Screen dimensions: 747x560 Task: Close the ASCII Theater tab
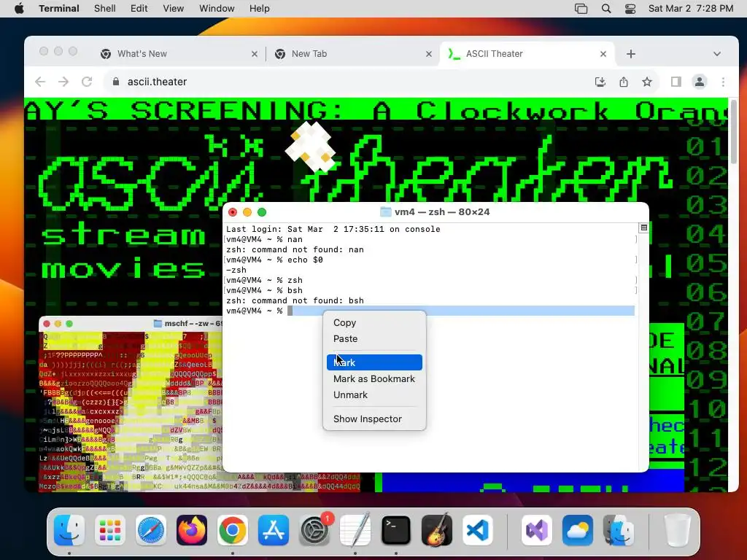coord(603,54)
